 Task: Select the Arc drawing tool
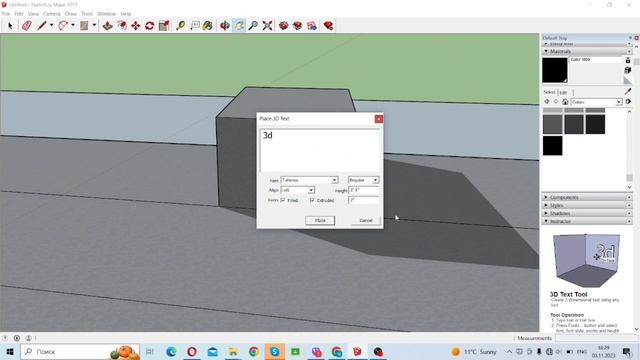coord(62,26)
